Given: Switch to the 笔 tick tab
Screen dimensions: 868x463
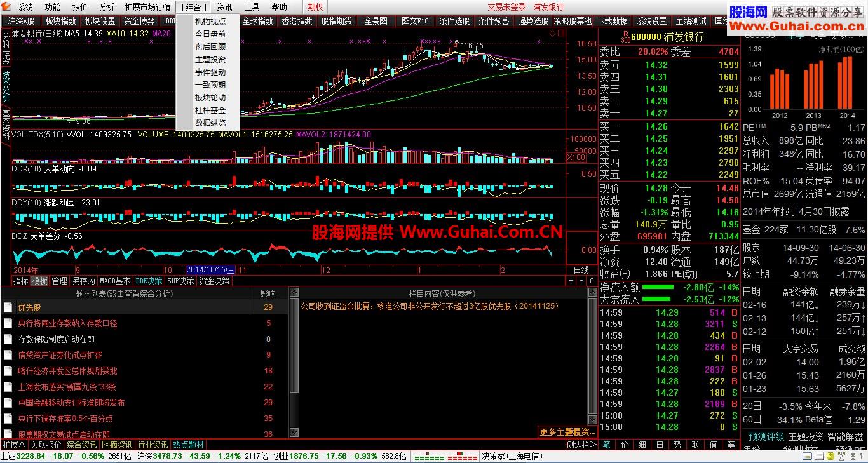Looking at the screenshot, I should 607,445.
